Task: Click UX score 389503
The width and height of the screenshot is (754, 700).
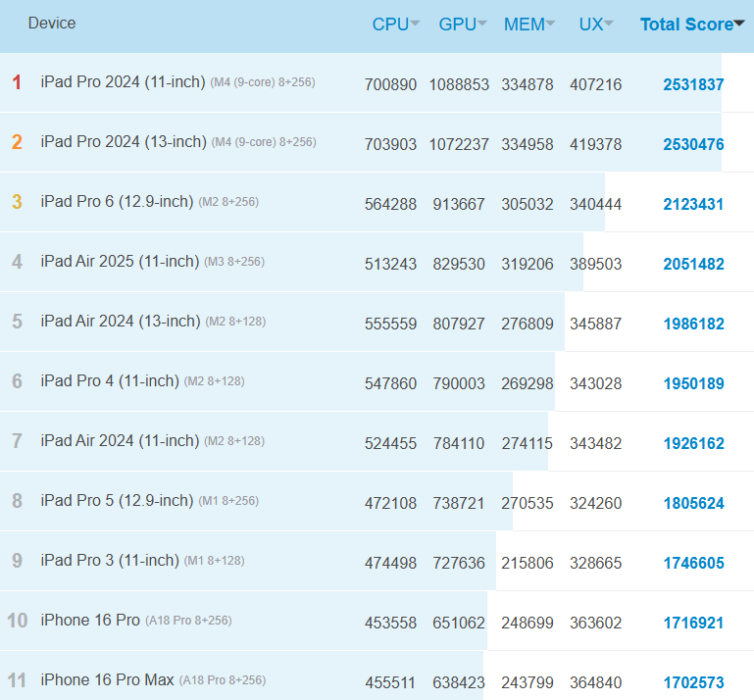Action: [x=596, y=264]
